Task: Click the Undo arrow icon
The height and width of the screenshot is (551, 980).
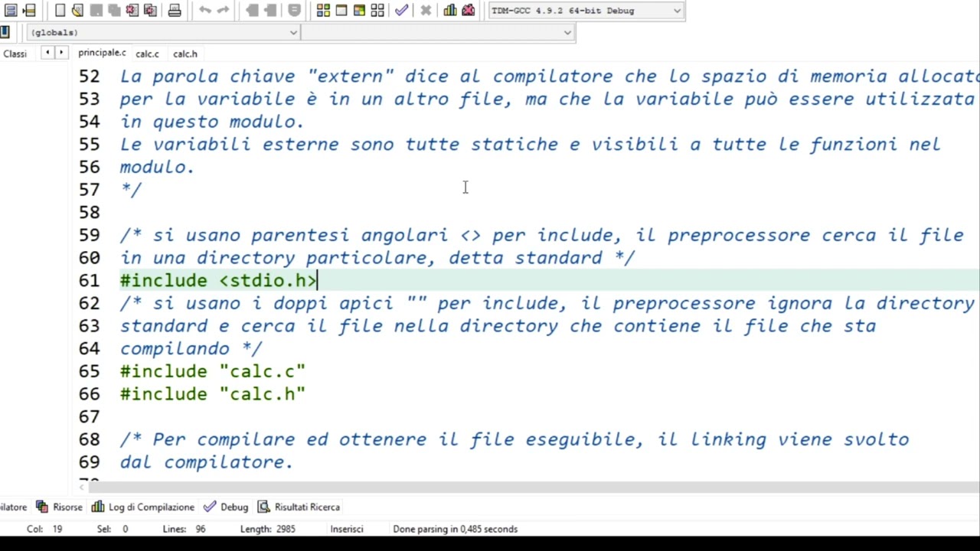Action: (204, 11)
